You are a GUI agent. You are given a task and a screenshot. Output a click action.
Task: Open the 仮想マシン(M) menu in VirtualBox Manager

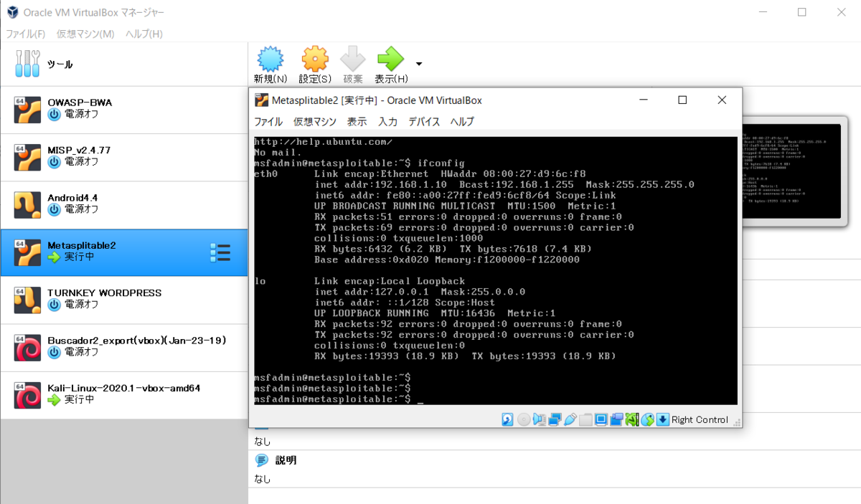tap(85, 34)
